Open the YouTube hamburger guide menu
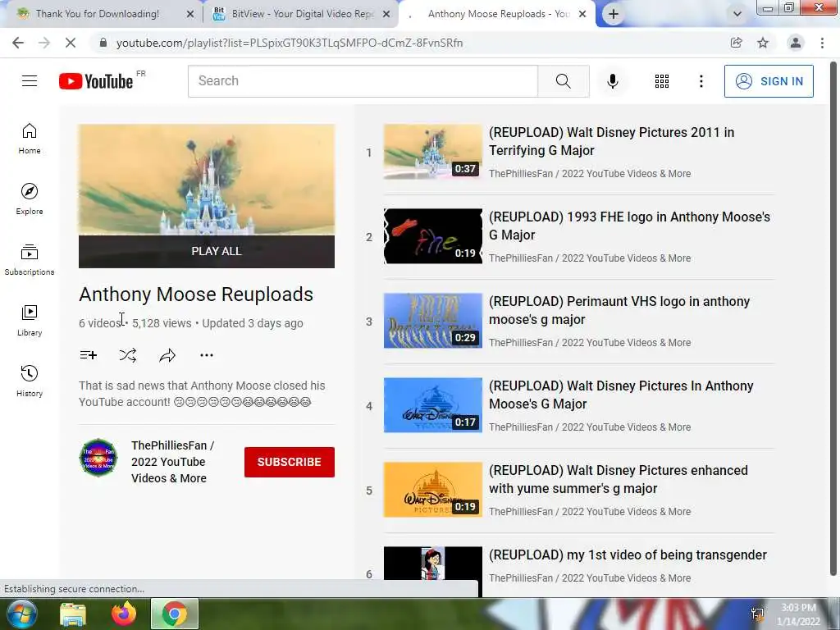The image size is (840, 630). pos(30,81)
